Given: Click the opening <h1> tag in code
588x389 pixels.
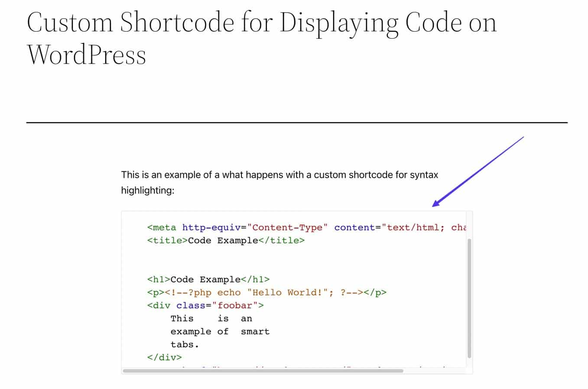Looking at the screenshot, I should click(x=159, y=280).
